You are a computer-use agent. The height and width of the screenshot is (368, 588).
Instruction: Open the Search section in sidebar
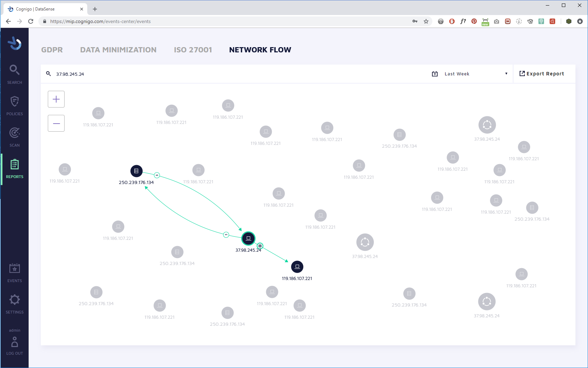click(14, 74)
